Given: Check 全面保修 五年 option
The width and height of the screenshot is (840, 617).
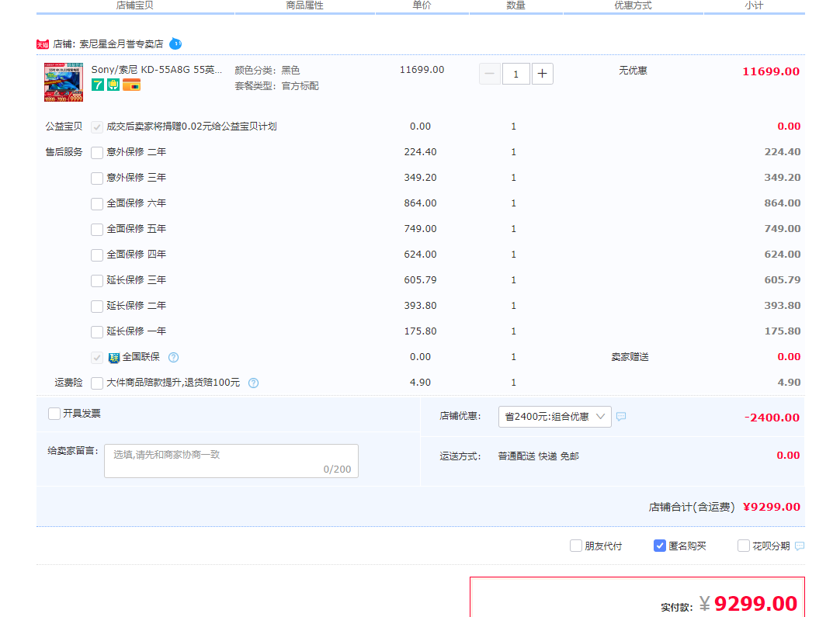Looking at the screenshot, I should pos(97,230).
